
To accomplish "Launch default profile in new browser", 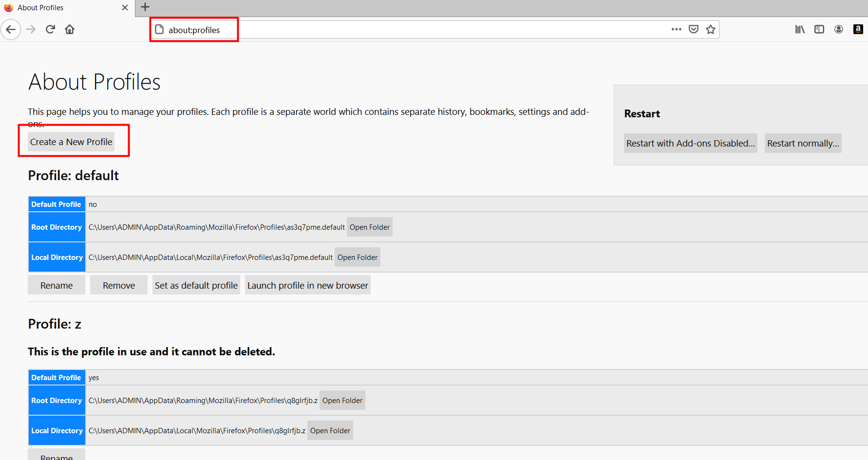I will pyautogui.click(x=307, y=285).
